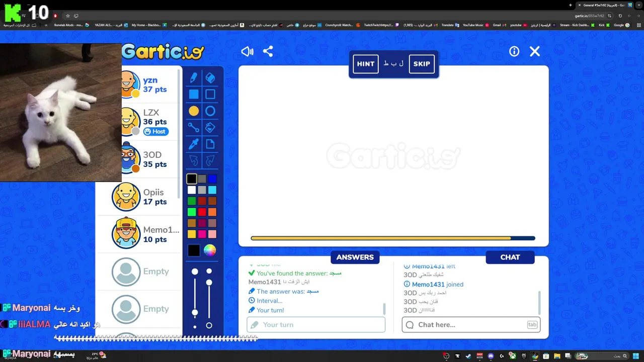Open File Explorer from the taskbar
Image resolution: width=644 pixels, height=362 pixels.
coord(557,356)
